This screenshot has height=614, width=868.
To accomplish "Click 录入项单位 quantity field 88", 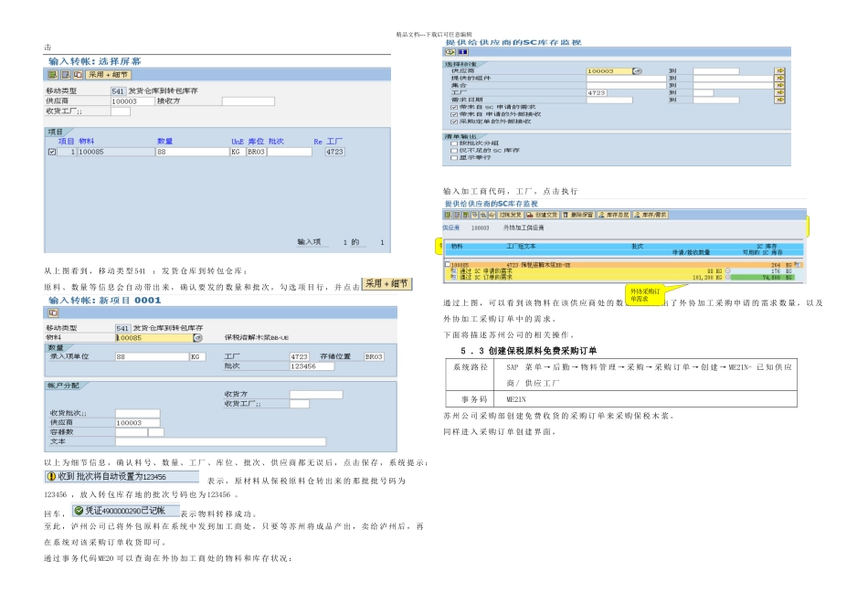I will tap(153, 357).
